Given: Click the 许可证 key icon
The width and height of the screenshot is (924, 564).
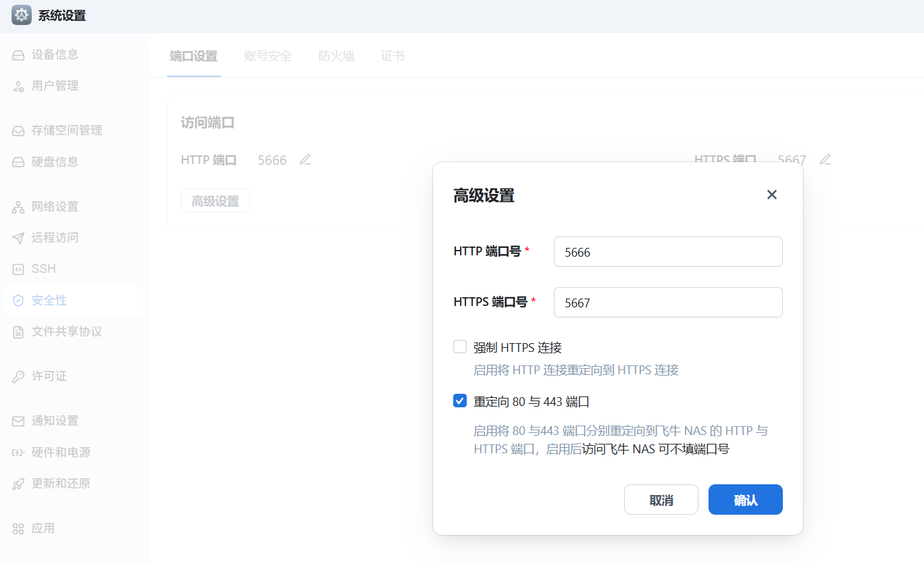Looking at the screenshot, I should 19,376.
